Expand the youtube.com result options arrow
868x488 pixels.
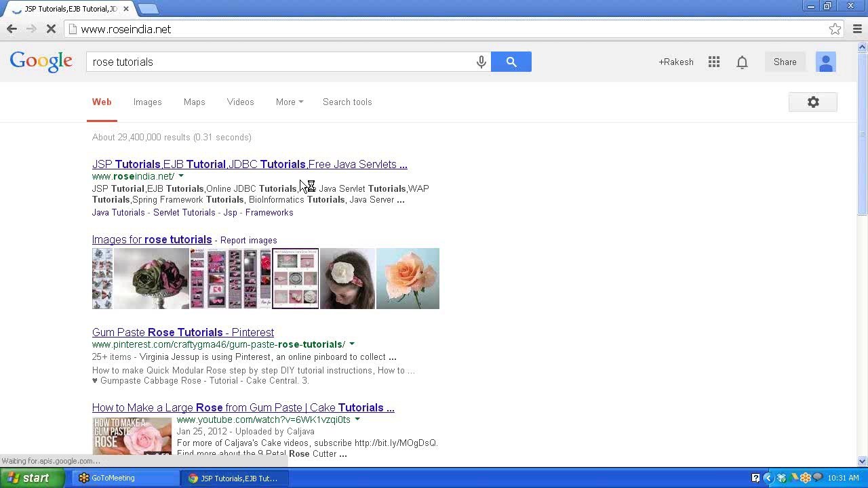tap(357, 420)
